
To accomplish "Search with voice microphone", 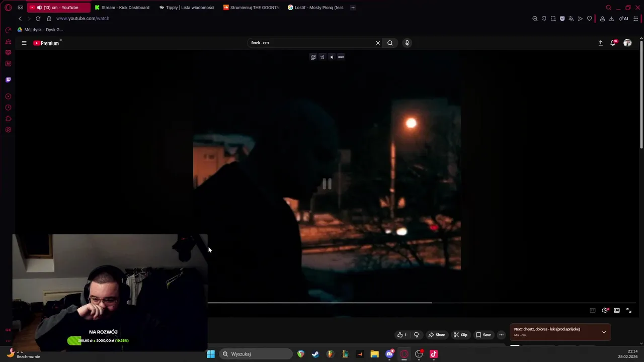I will click(407, 43).
